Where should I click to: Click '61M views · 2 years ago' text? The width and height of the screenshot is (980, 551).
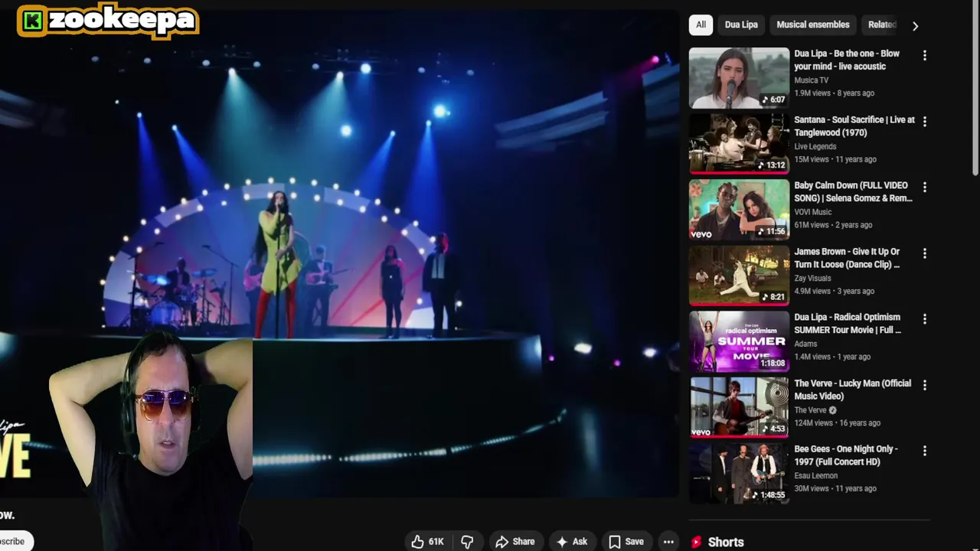[833, 225]
